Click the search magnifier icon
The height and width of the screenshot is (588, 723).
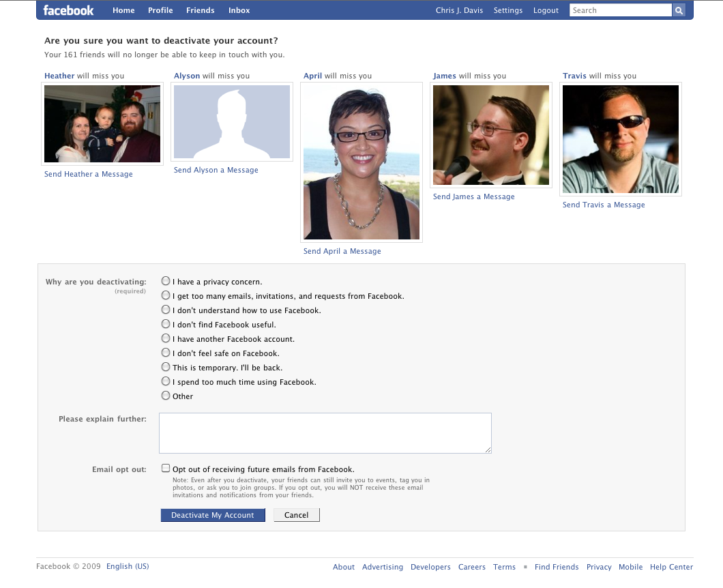click(679, 10)
